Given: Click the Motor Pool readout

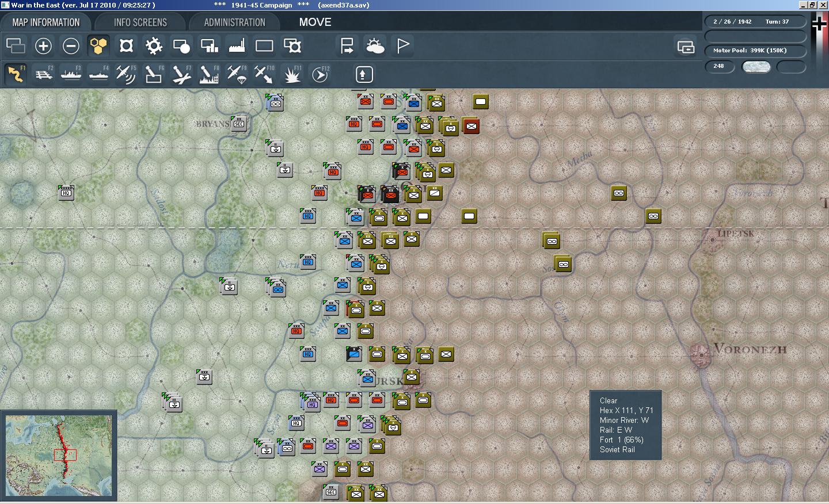Looking at the screenshot, I should tap(755, 50).
